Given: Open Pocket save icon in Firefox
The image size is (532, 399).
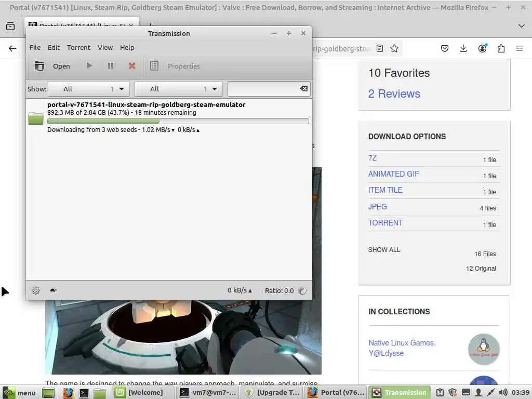Looking at the screenshot, I should point(445,48).
